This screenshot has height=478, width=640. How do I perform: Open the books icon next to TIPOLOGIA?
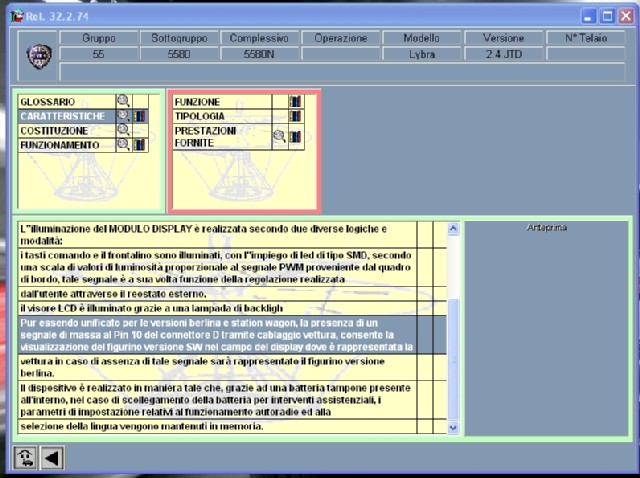295,116
